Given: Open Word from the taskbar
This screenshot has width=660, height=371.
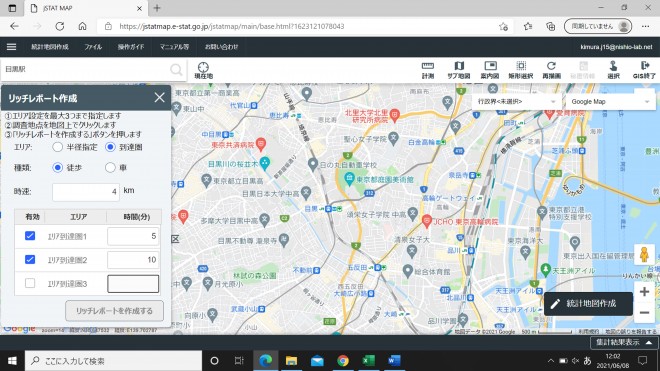Looking at the screenshot, I should point(394,360).
